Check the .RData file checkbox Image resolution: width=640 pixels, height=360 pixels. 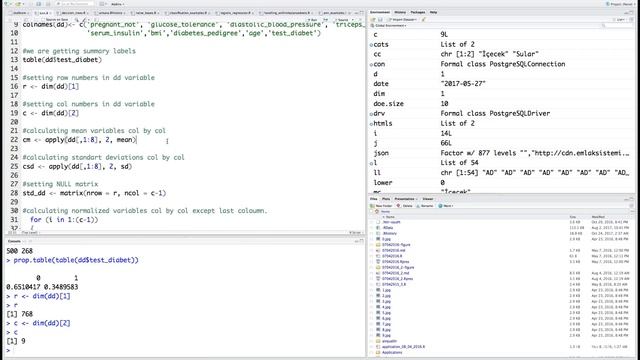[372, 228]
